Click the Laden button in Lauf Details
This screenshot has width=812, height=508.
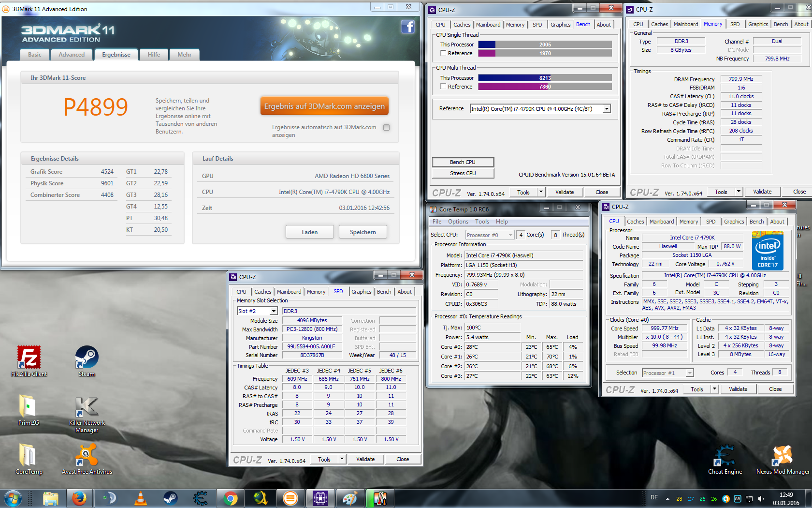[x=310, y=232]
